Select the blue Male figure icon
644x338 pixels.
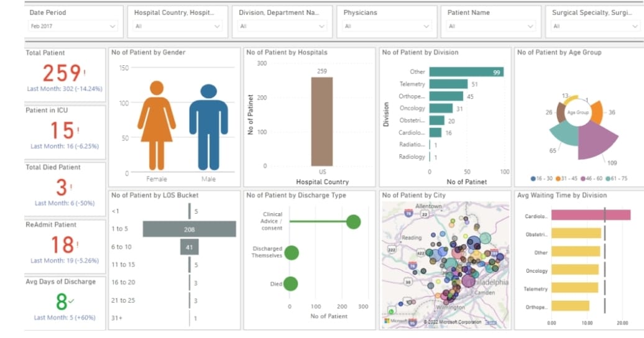point(209,127)
